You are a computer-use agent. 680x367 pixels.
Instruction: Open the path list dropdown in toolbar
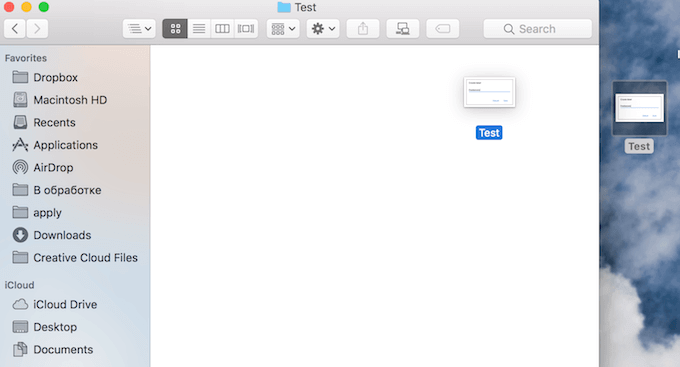pyautogui.click(x=139, y=29)
